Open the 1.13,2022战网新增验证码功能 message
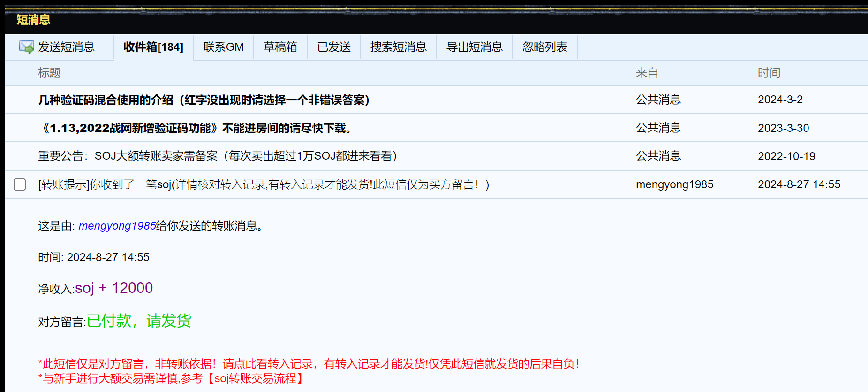Image resolution: width=868 pixels, height=392 pixels. point(197,128)
